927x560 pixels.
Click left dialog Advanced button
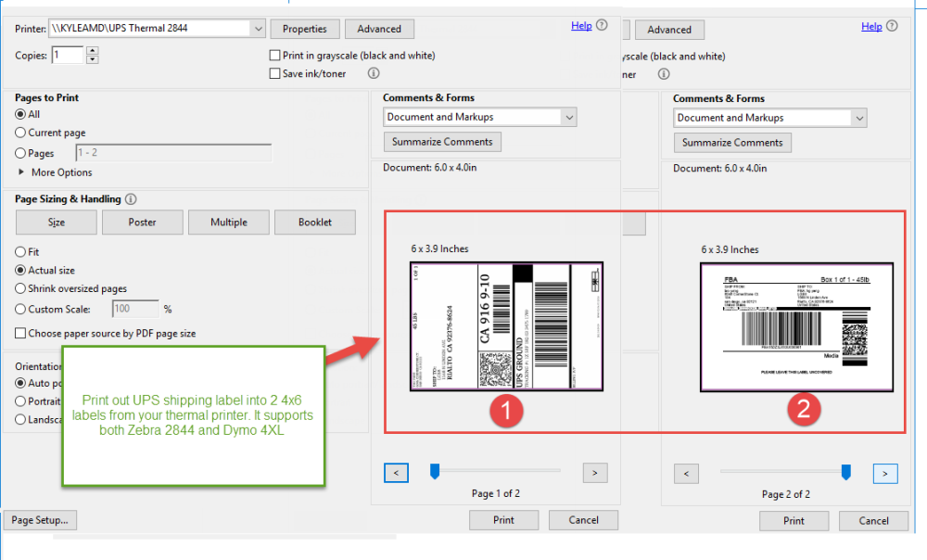click(379, 29)
